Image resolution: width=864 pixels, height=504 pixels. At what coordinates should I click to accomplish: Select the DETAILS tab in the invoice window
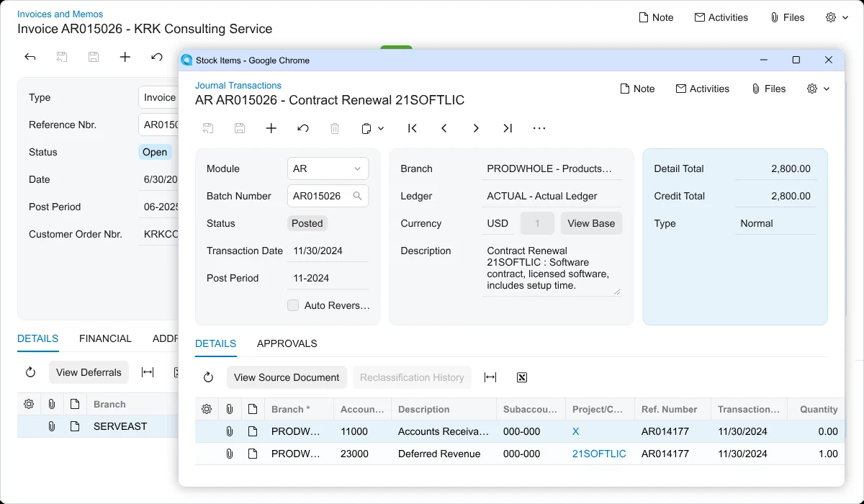pos(37,338)
